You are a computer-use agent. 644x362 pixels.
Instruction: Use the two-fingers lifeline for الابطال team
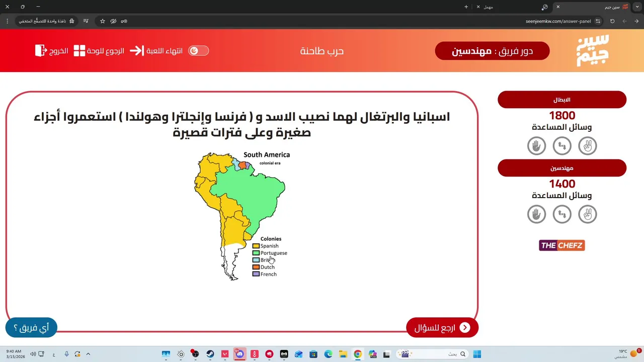click(x=588, y=146)
